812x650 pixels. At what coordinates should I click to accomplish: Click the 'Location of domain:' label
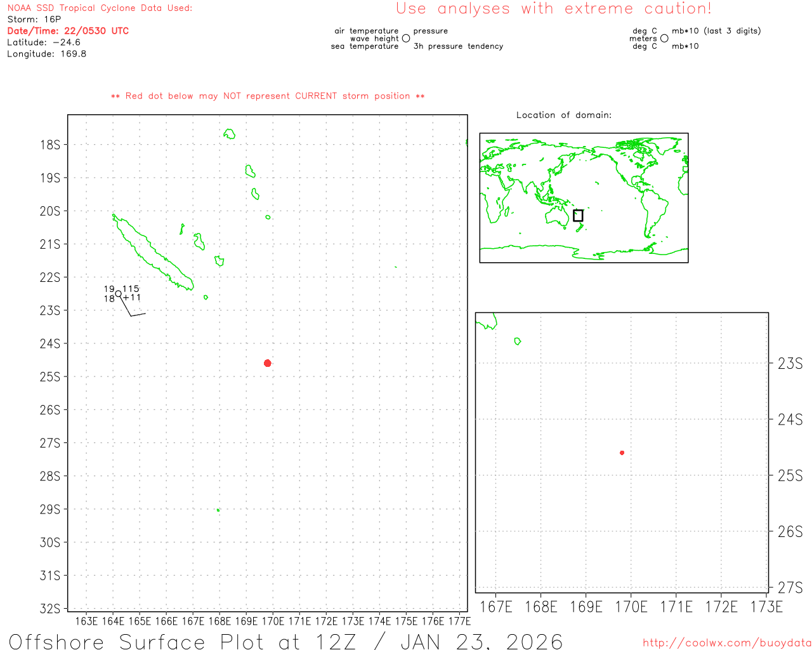tap(564, 115)
